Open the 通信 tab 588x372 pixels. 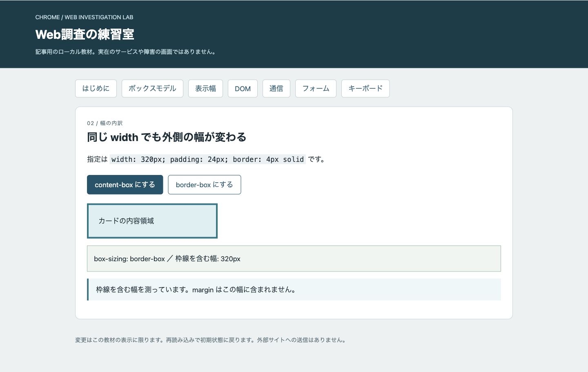(276, 88)
